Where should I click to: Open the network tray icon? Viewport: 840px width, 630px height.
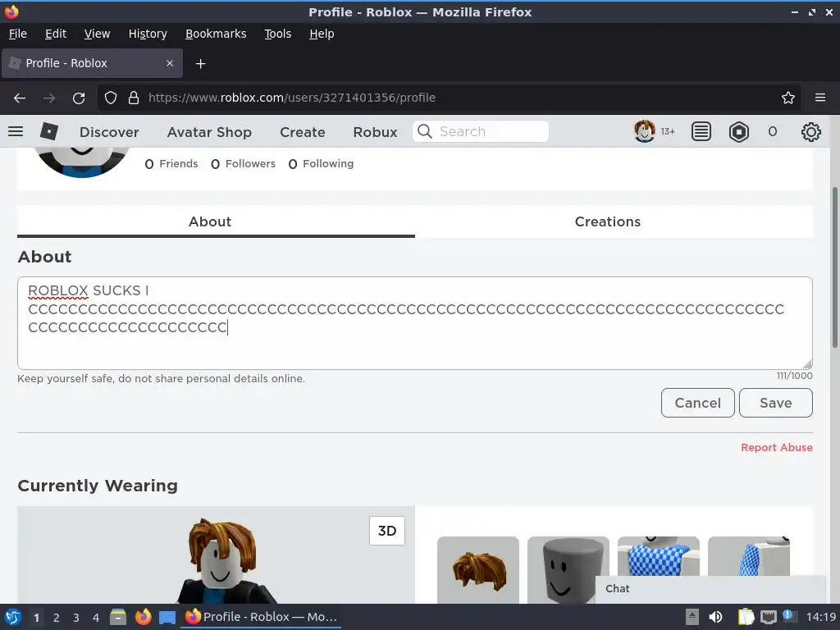pyautogui.click(x=768, y=618)
